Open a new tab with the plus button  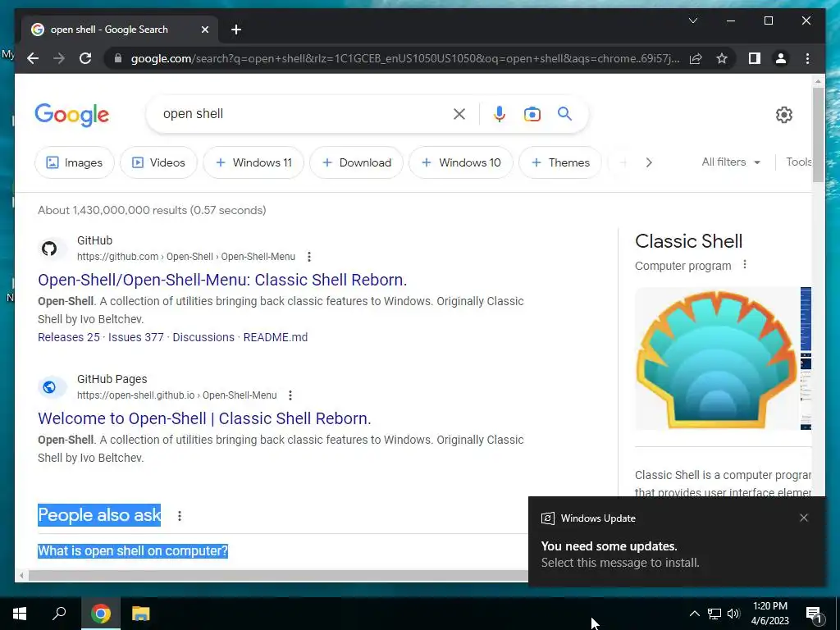pyautogui.click(x=235, y=30)
